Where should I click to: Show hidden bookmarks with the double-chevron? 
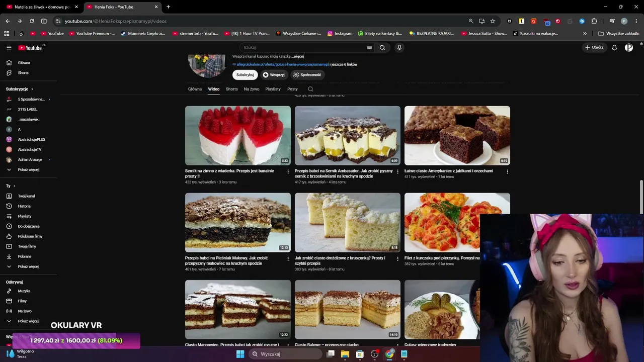[585, 34]
